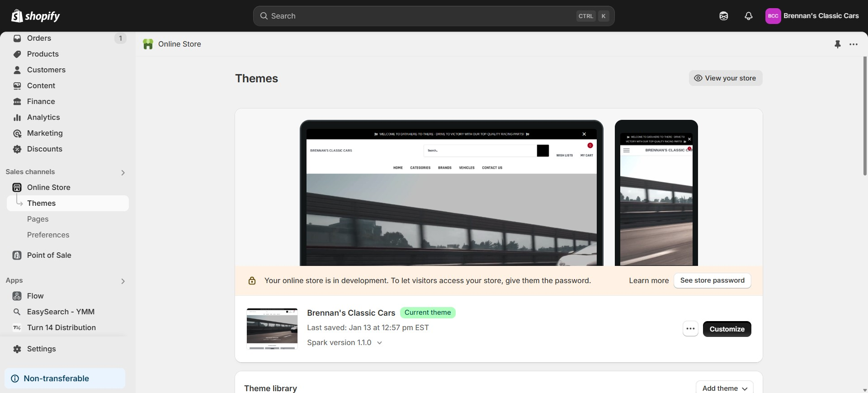Open the Sidekick assistant icon

tap(724, 16)
